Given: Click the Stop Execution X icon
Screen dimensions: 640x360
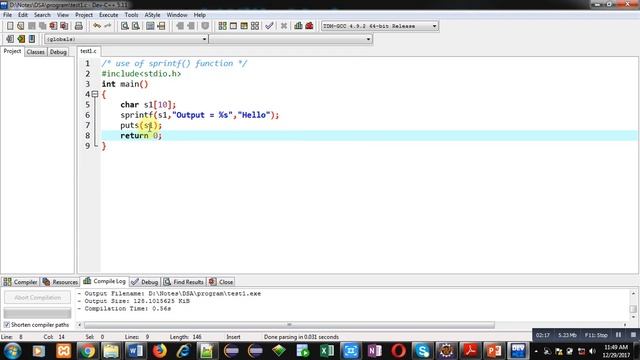Looking at the screenshot, I should click(x=284, y=26).
